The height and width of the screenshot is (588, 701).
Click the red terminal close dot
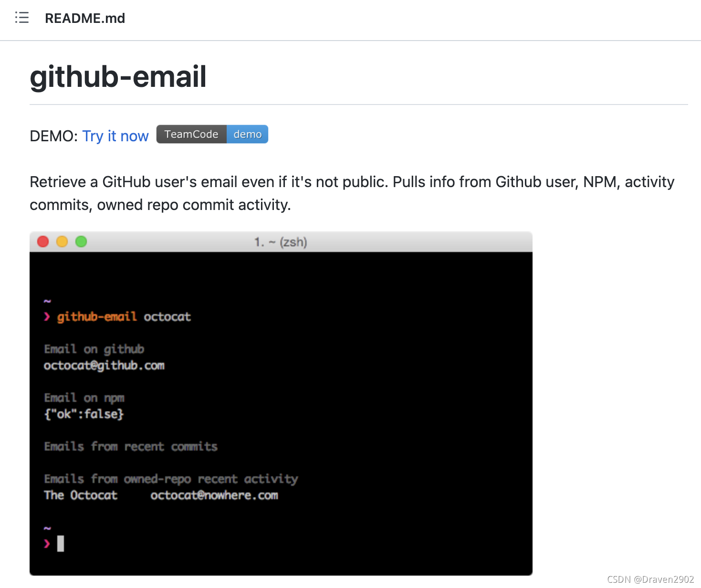(x=43, y=241)
